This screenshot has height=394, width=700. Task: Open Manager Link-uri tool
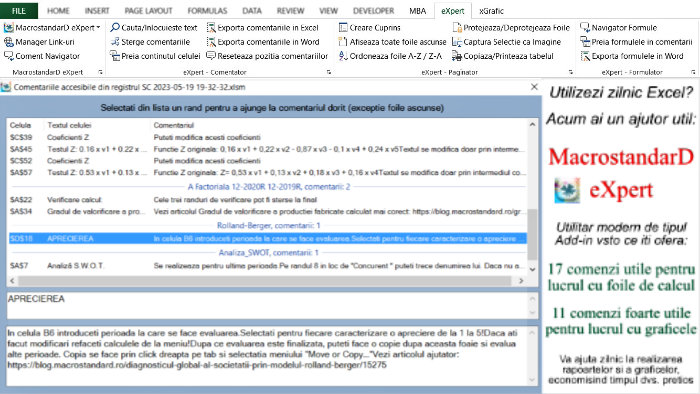[x=39, y=42]
